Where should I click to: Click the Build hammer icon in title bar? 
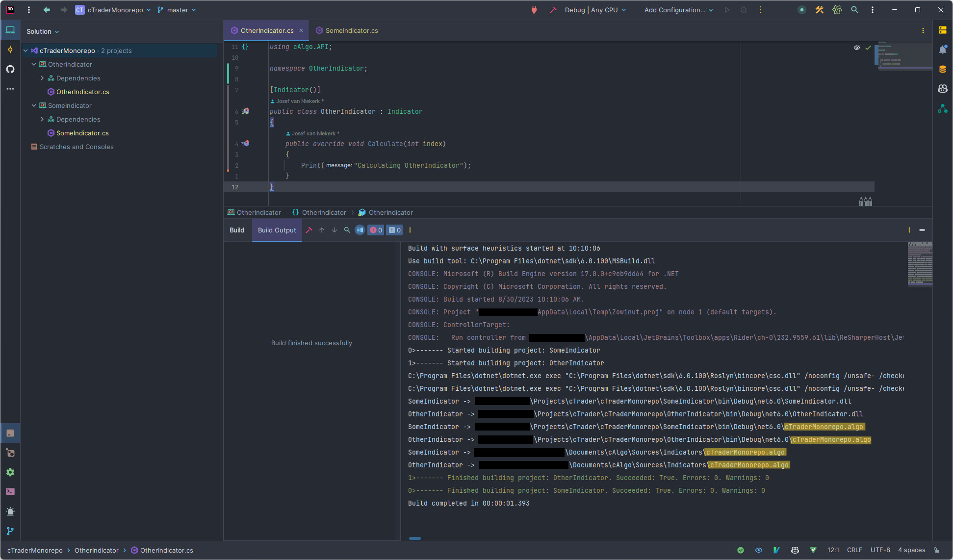(x=553, y=10)
